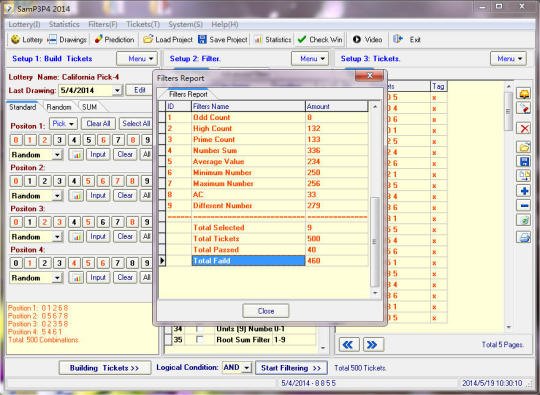Go to next tickets page
The image size is (540, 395).
(373, 345)
